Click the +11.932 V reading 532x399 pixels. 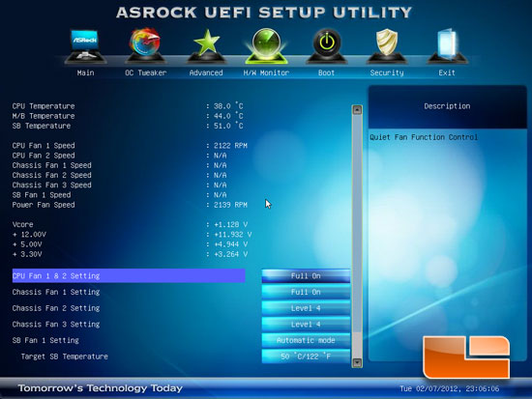pyautogui.click(x=233, y=234)
